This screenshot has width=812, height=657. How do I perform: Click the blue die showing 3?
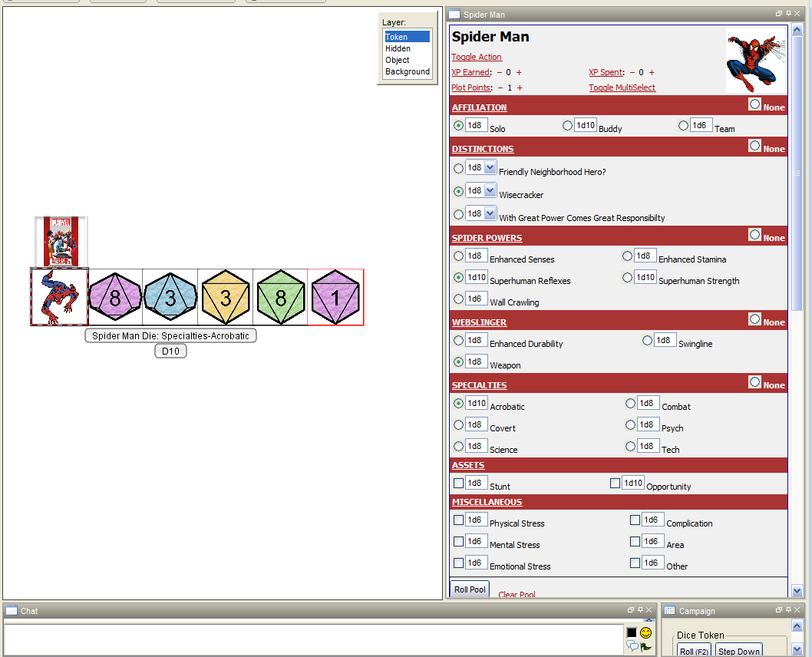click(x=170, y=297)
